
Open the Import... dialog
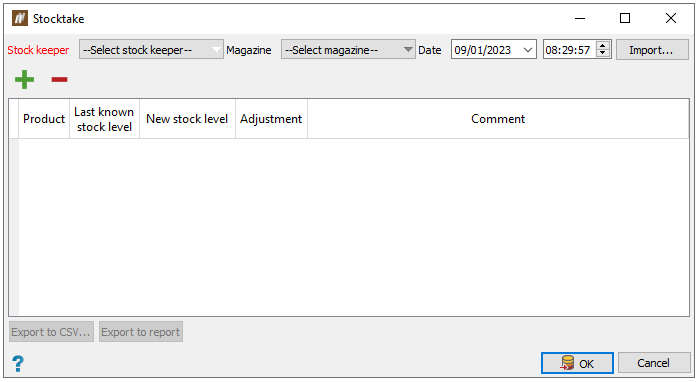tap(652, 49)
